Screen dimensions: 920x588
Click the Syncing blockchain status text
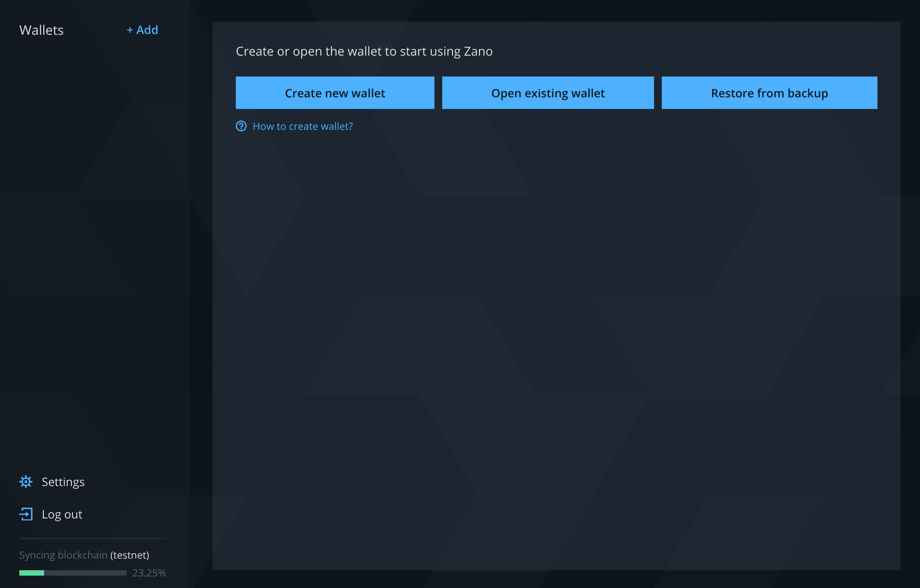[63, 555]
